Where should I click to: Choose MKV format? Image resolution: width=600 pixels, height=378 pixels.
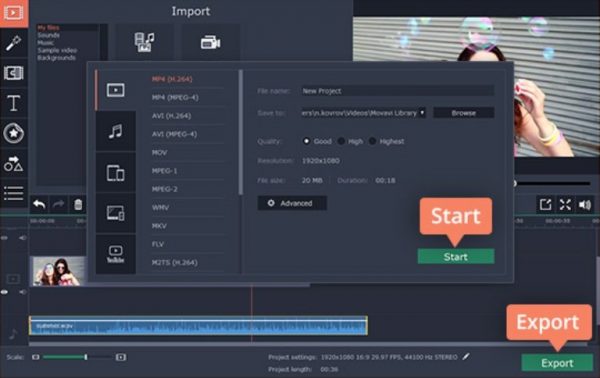tap(159, 226)
